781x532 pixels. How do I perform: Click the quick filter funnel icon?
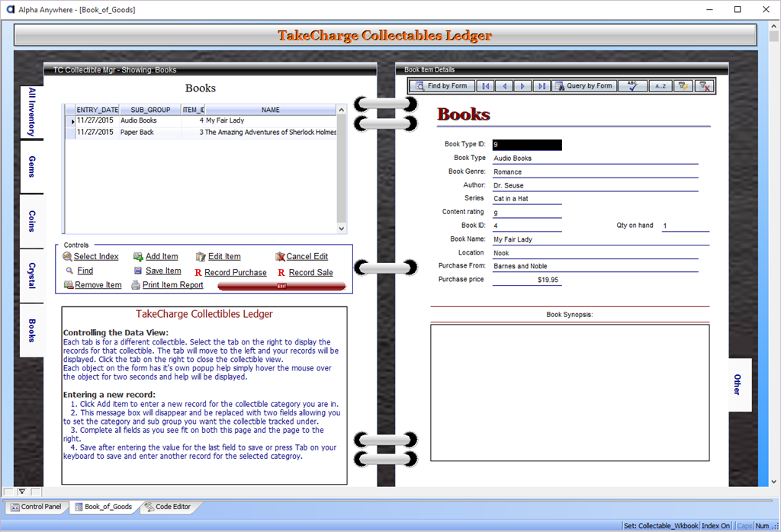tap(683, 86)
